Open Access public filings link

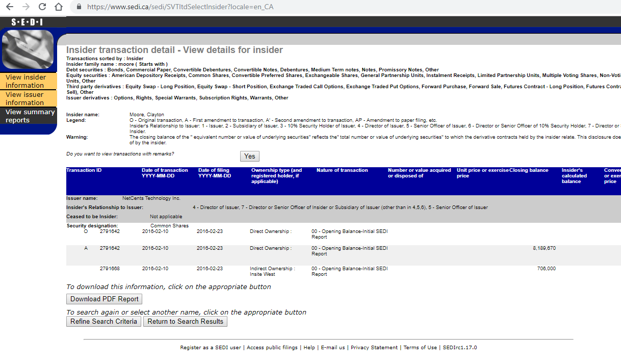pyautogui.click(x=272, y=348)
